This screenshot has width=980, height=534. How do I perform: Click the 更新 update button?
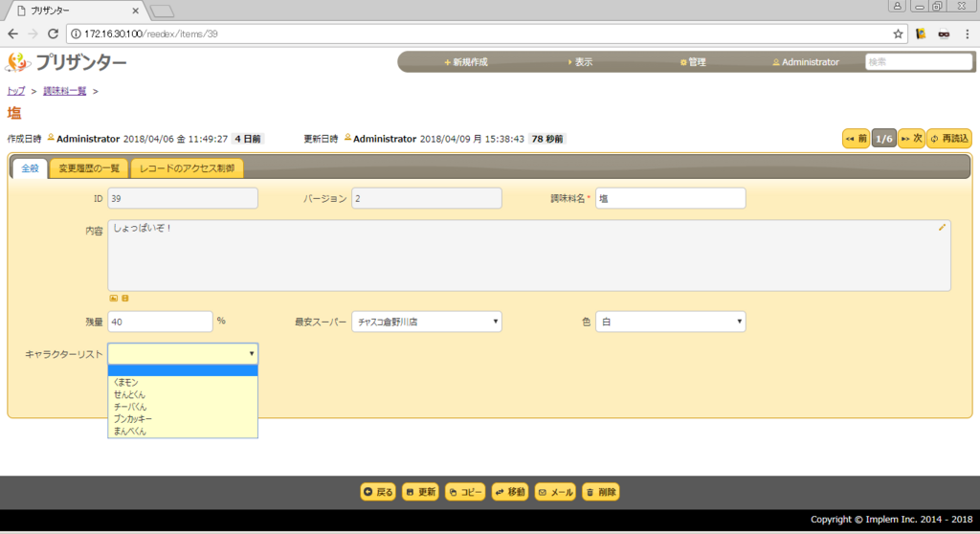point(421,492)
